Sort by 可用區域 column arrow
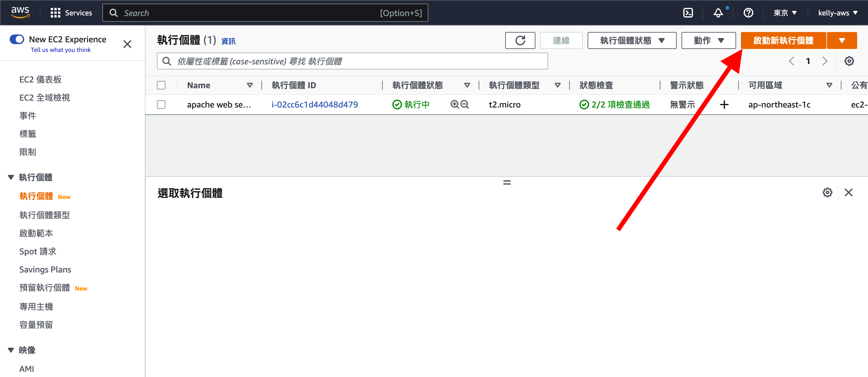Image resolution: width=868 pixels, height=377 pixels. pyautogui.click(x=829, y=85)
